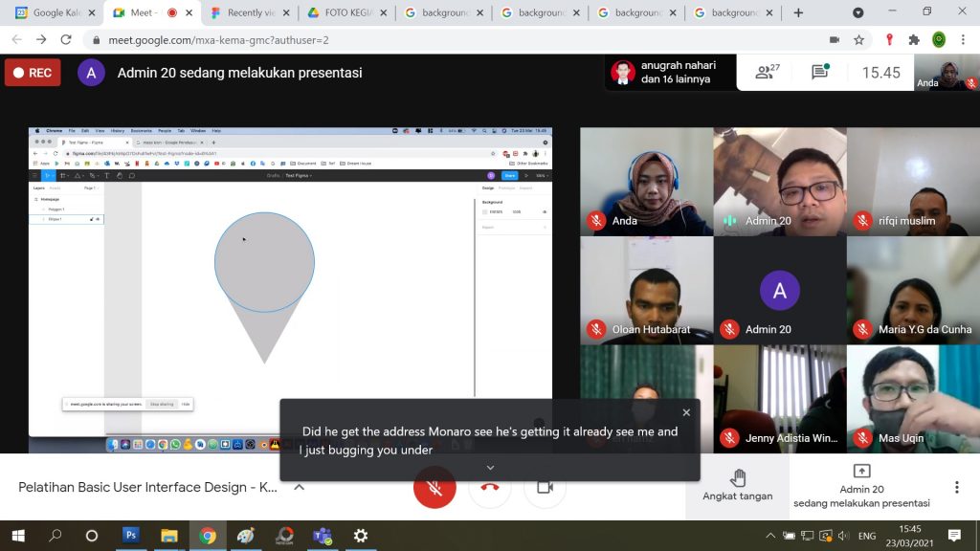Viewport: 980px width, 551px height.
Task: Open Photoshop from the taskbar
Action: click(x=131, y=536)
